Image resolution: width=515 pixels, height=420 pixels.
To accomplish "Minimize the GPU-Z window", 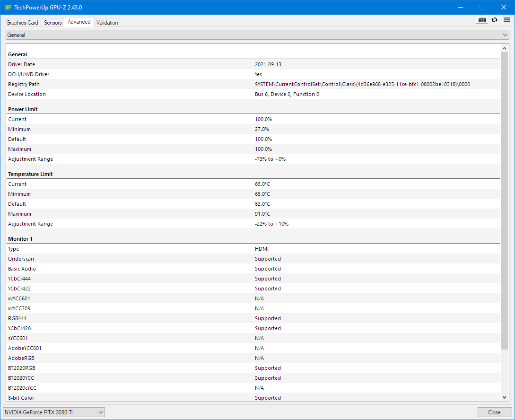I will (x=461, y=7).
